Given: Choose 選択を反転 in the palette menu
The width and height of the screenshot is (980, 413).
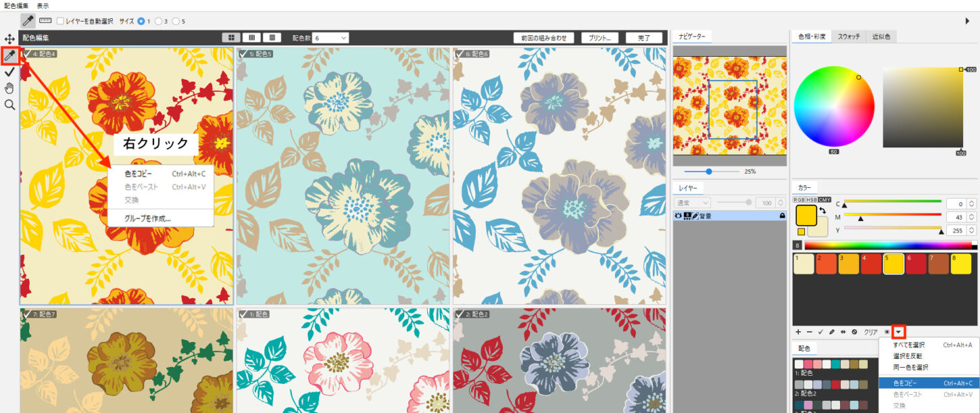Looking at the screenshot, I should point(929,356).
